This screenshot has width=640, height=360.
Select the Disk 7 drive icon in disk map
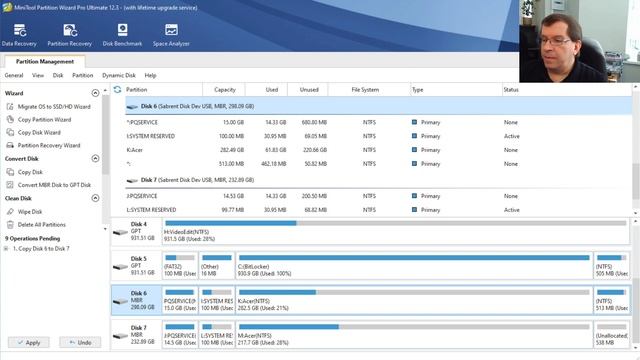(120, 336)
